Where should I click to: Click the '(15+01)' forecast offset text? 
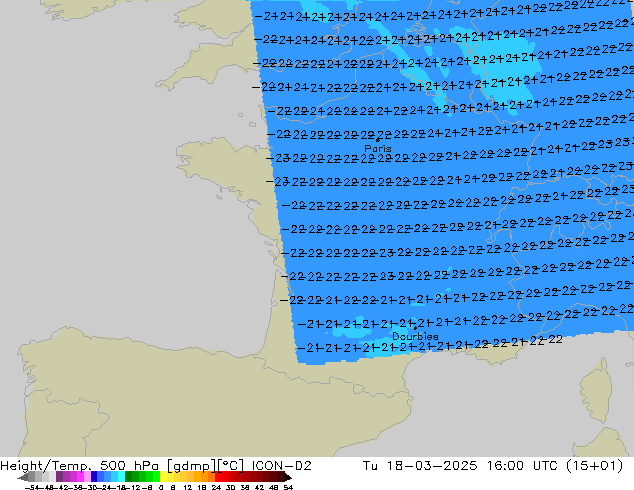coord(594,466)
